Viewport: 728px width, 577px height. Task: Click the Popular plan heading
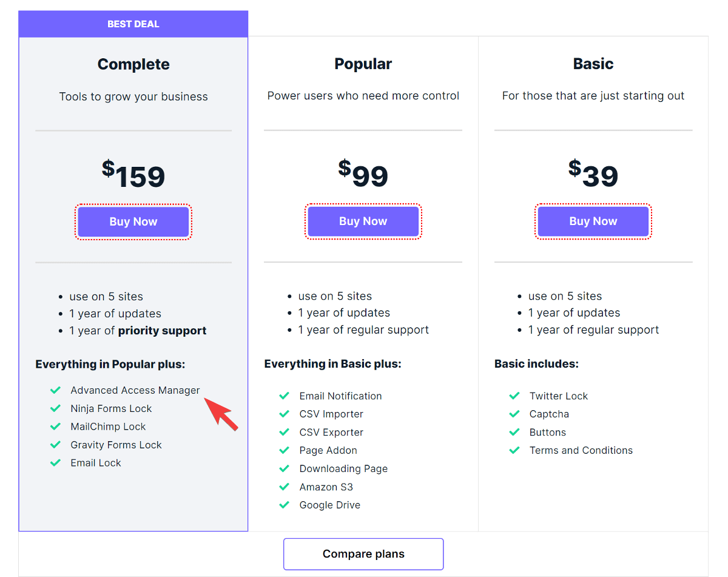tap(363, 64)
